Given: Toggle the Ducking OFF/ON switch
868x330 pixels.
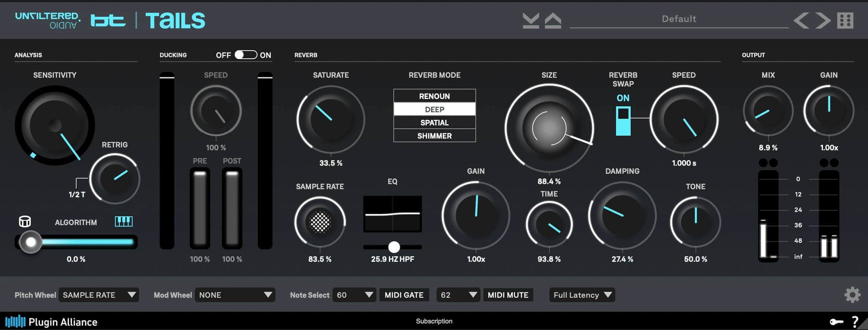Looking at the screenshot, I should coord(246,55).
